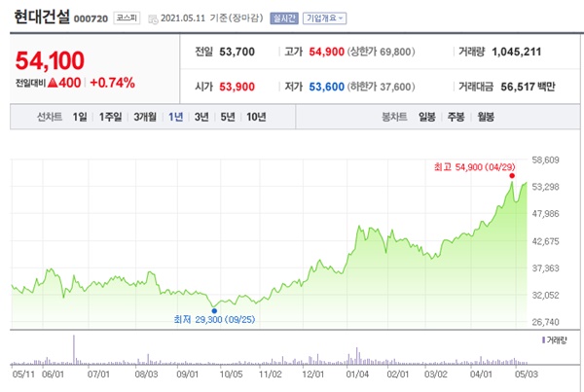Click the red up-triangle change icon

[53, 83]
